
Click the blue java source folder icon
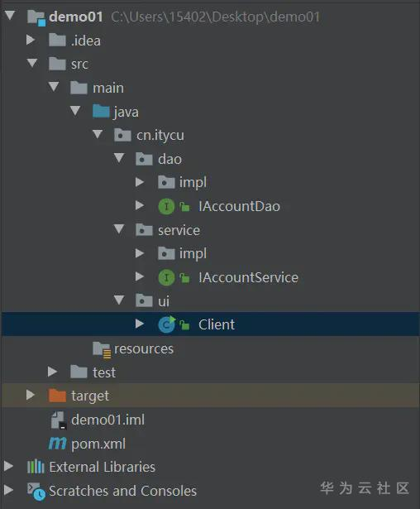101,111
